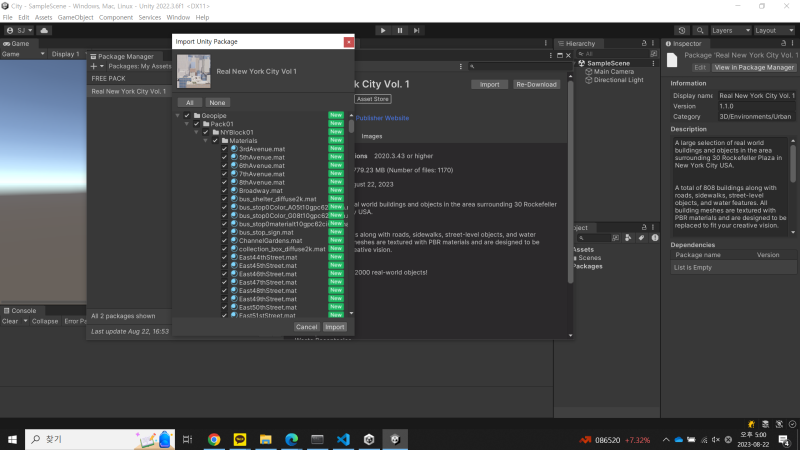Image resolution: width=800 pixels, height=450 pixels.
Task: Click the Asset Store tag
Action: [372, 99]
